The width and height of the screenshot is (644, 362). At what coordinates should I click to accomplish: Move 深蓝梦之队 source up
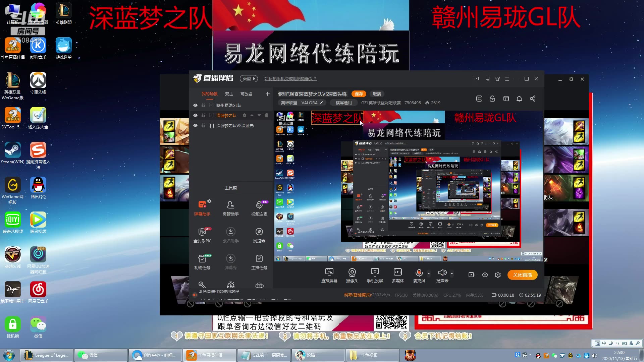coord(252,115)
